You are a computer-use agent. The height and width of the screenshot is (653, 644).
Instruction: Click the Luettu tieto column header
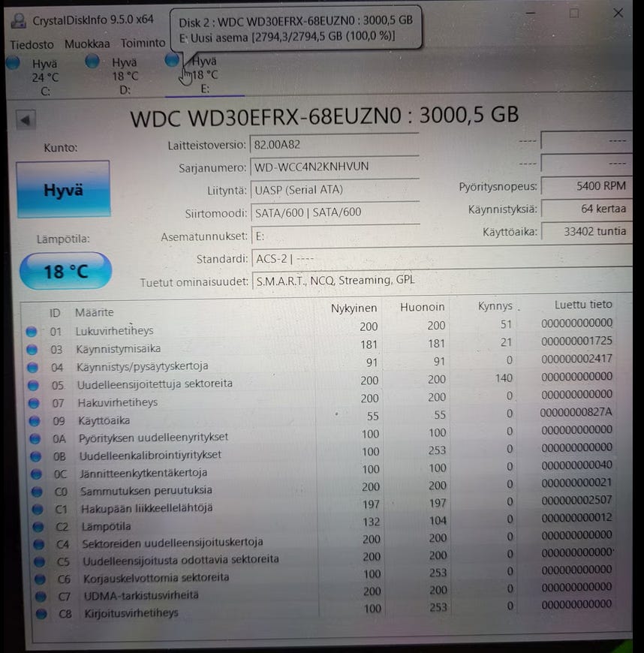583,305
